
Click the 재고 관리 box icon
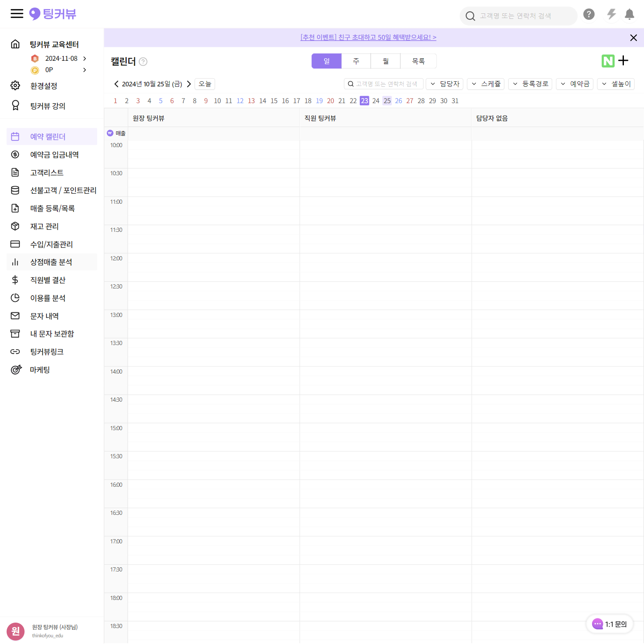[15, 226]
